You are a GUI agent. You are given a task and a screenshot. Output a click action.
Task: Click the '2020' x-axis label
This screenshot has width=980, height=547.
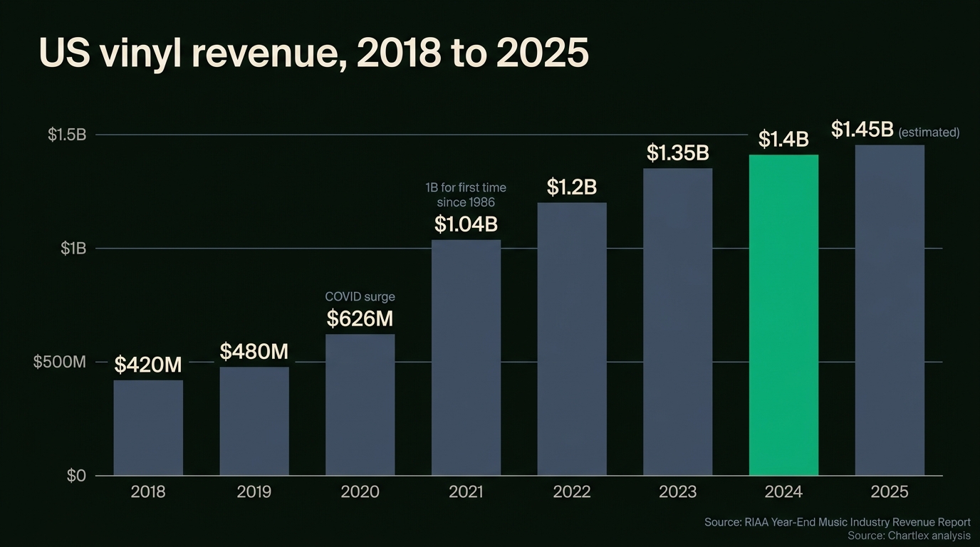(x=360, y=492)
